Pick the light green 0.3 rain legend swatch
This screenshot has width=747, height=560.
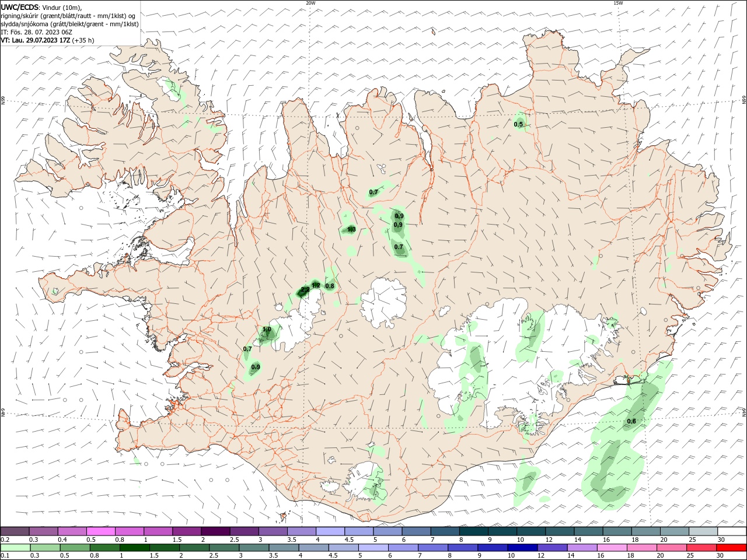tap(44, 548)
